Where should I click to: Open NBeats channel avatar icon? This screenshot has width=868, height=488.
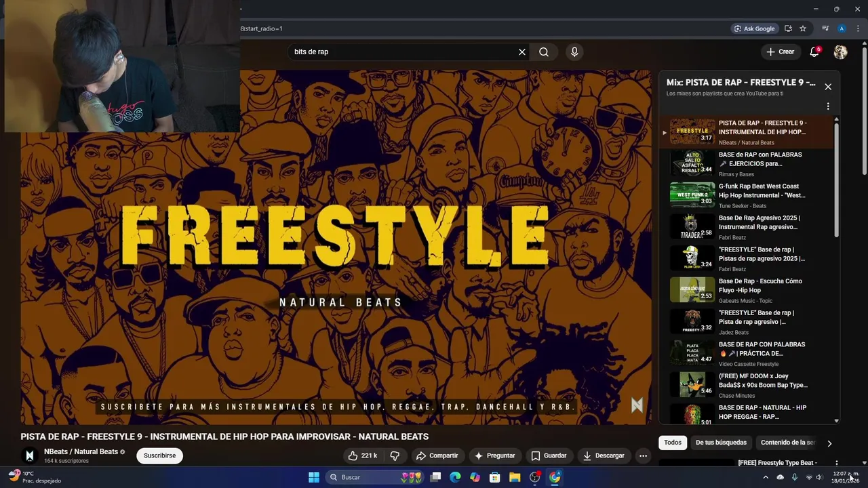(29, 455)
